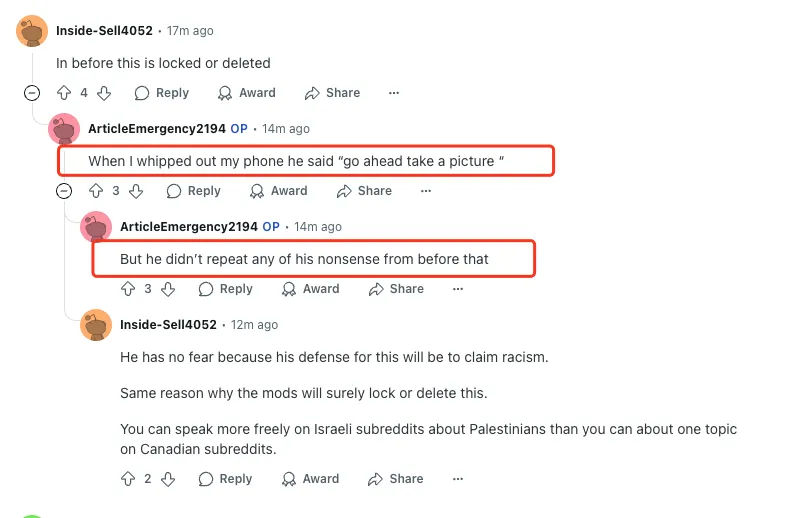Image resolution: width=792 pixels, height=518 pixels.
Task: Downvote the 'go ahead take a picture' comment
Action: (136, 191)
